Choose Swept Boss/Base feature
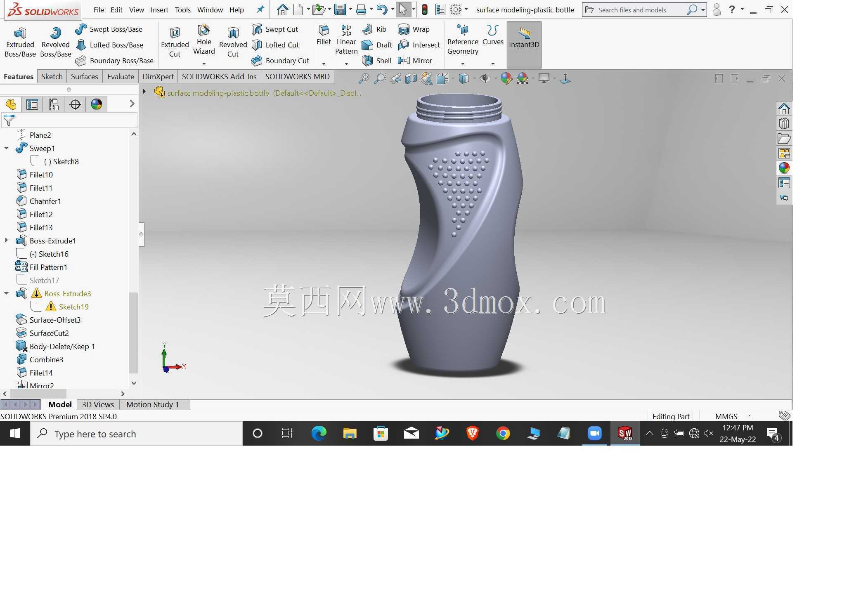868x602 pixels. coord(109,29)
